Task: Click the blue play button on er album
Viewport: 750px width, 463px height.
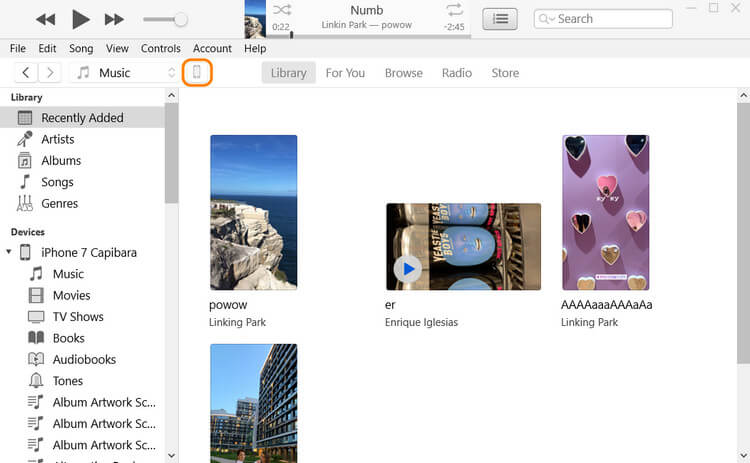Action: click(x=408, y=269)
